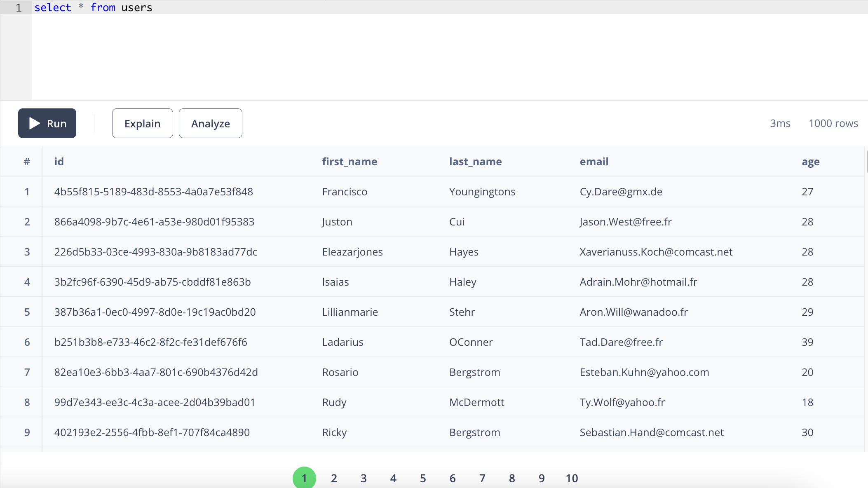Click the id column header to sort
The height and width of the screenshot is (488, 868).
click(59, 162)
